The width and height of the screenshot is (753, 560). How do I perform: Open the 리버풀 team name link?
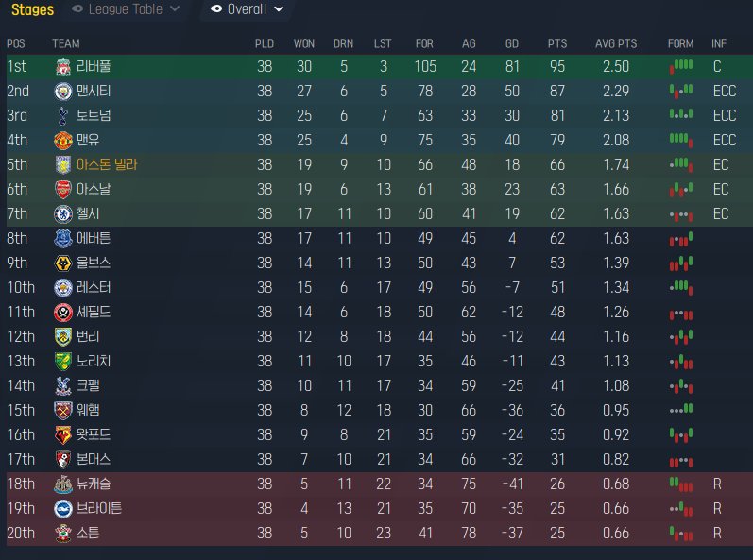(x=94, y=67)
